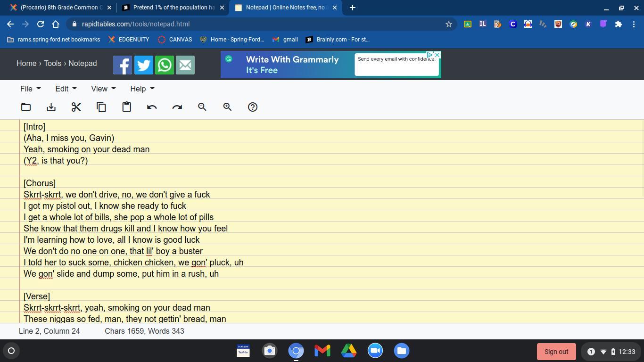644x362 pixels.
Task: Click the [Intro] line in the note
Action: click(x=34, y=127)
